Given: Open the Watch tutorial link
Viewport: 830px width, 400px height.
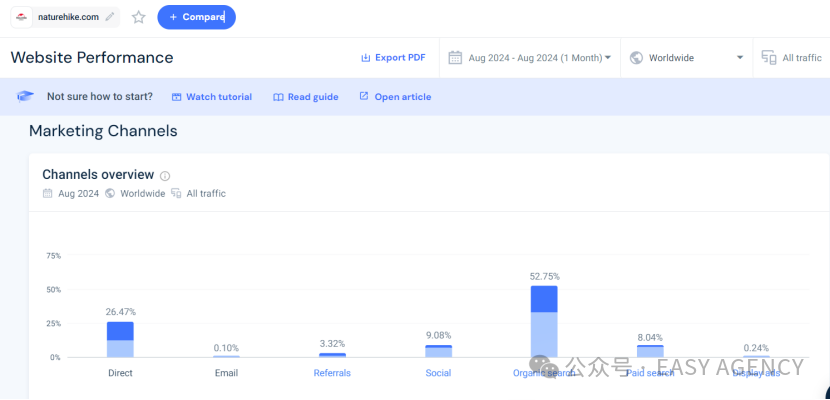Looking at the screenshot, I should (212, 97).
